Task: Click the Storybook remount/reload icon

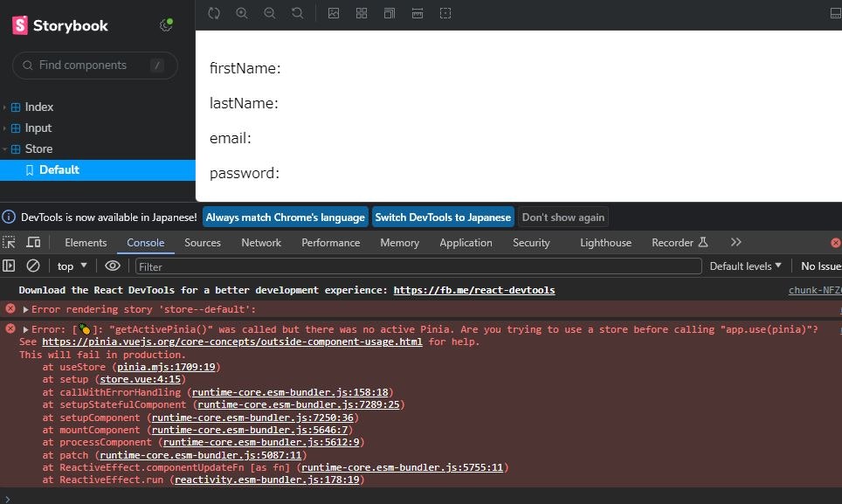Action: coord(214,13)
